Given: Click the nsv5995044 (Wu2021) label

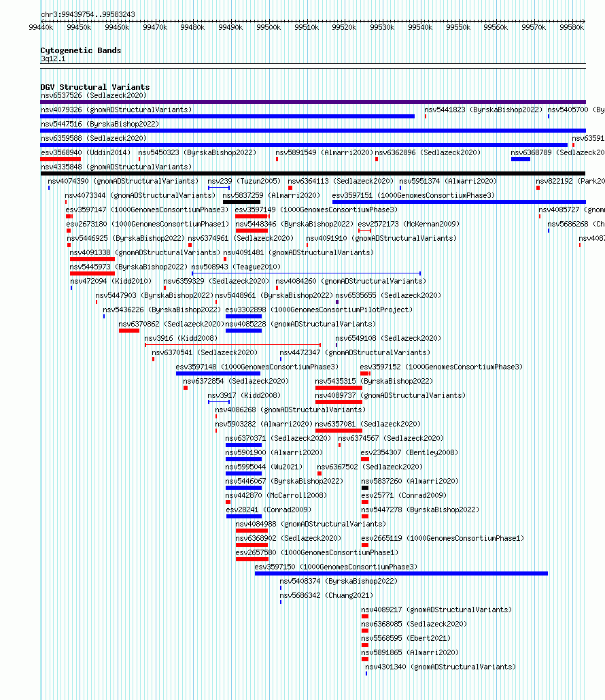Looking at the screenshot, I should point(264,467).
